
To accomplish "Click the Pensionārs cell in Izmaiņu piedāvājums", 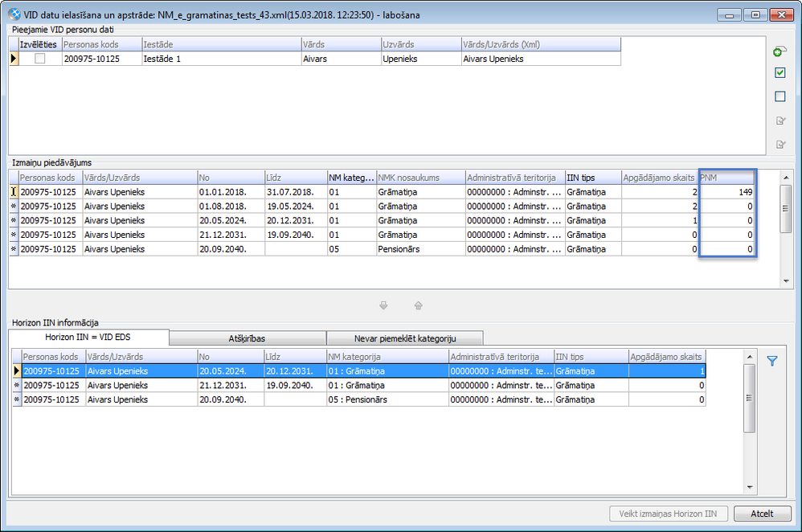I will (420, 249).
